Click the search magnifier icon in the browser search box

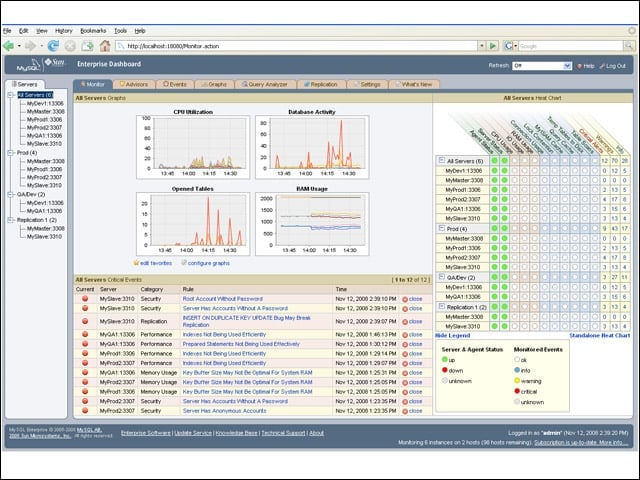(x=629, y=46)
